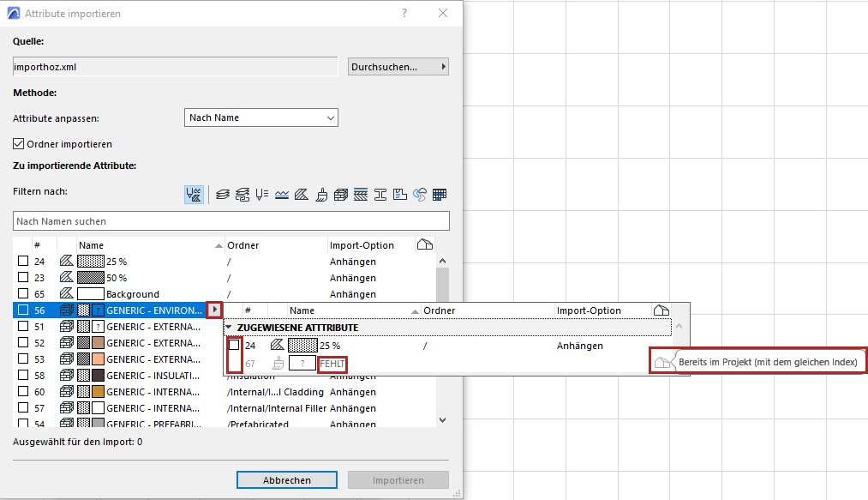Click the help question mark in title bar
This screenshot has width=868, height=500.
(404, 14)
